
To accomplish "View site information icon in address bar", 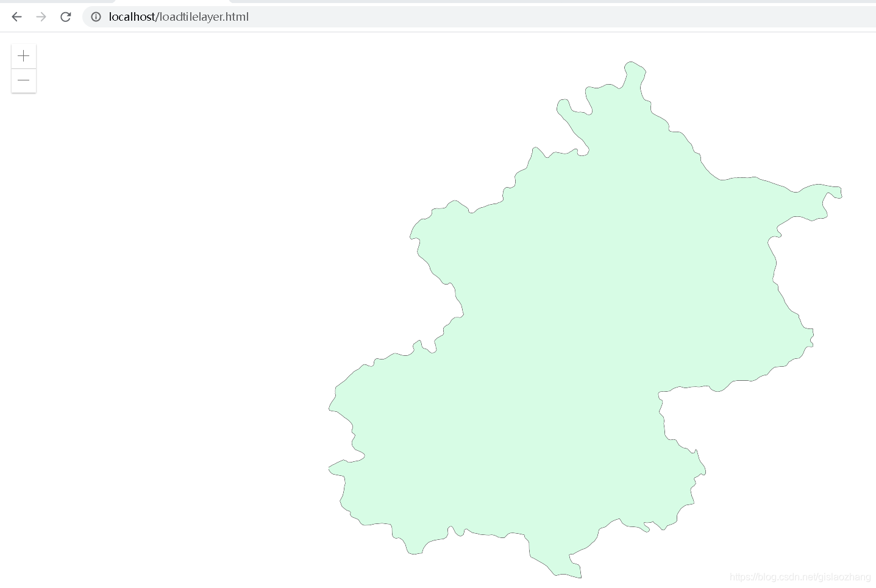I will pos(96,16).
